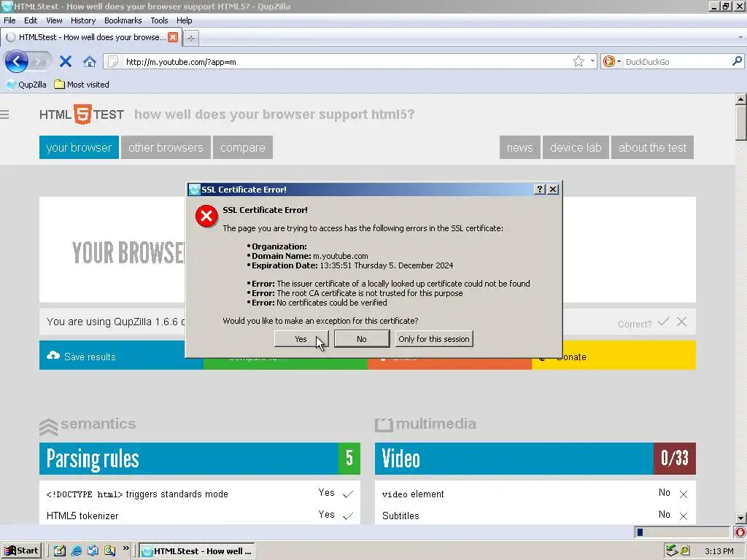747x560 pixels.
Task: Open the Most visited bookmarks folder
Action: [x=82, y=85]
